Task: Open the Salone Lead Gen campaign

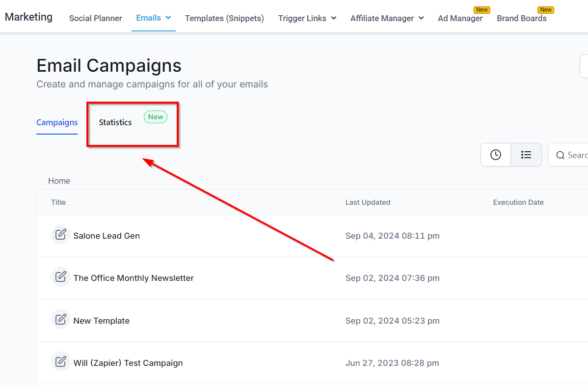Action: click(x=107, y=236)
